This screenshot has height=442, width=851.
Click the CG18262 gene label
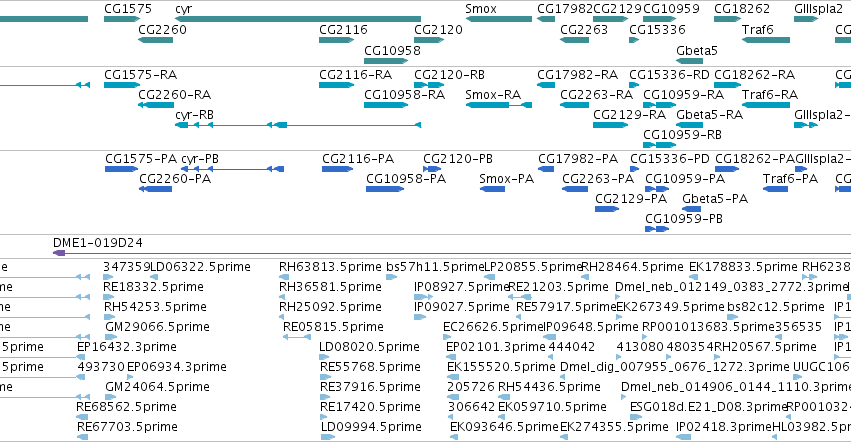(741, 9)
